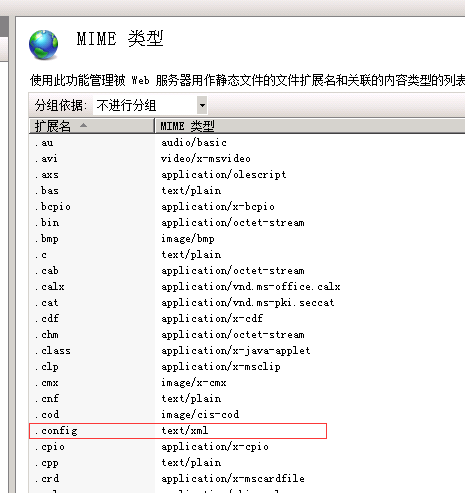The image size is (465, 493).
Task: Click the image/x-cmx MIME type cell
Action: 194,383
